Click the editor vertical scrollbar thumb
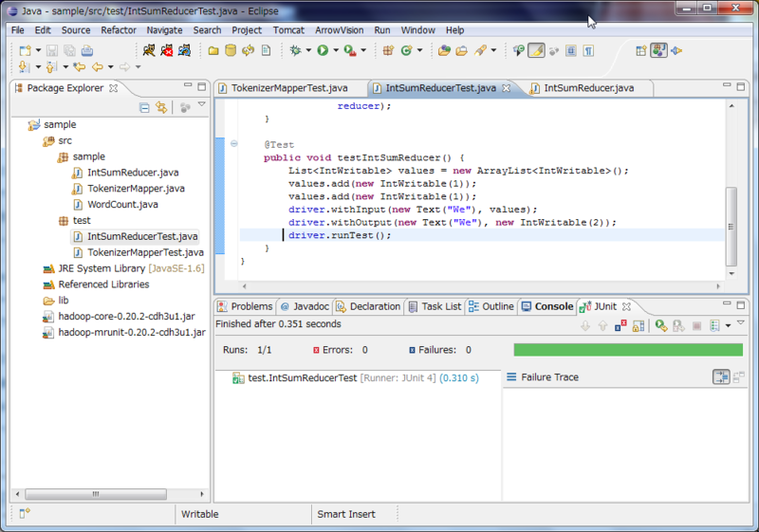The width and height of the screenshot is (759, 532). [731, 227]
